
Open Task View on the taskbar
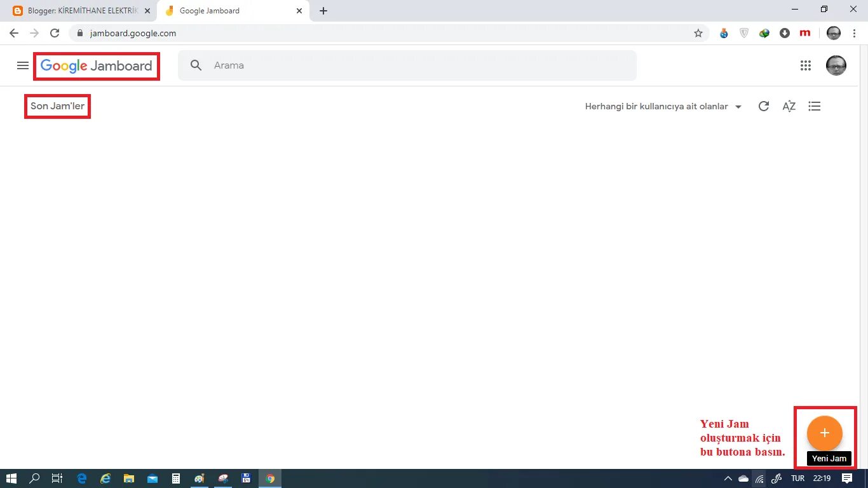(57, 478)
